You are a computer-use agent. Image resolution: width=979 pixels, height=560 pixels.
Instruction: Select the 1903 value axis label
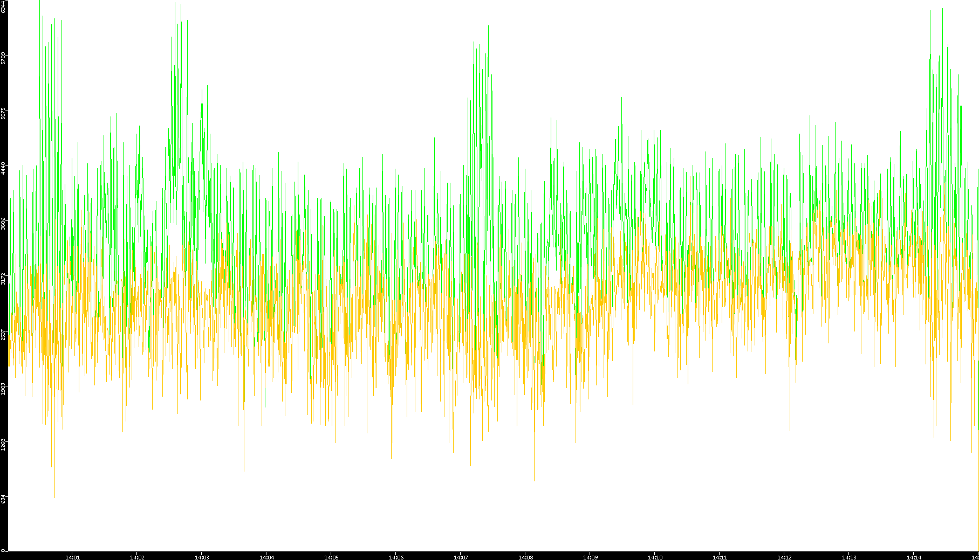(x=3, y=389)
